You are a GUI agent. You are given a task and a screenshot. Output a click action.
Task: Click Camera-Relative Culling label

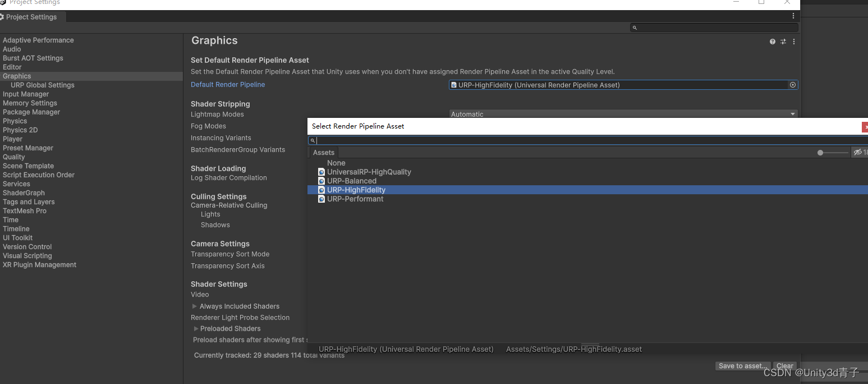coord(229,205)
